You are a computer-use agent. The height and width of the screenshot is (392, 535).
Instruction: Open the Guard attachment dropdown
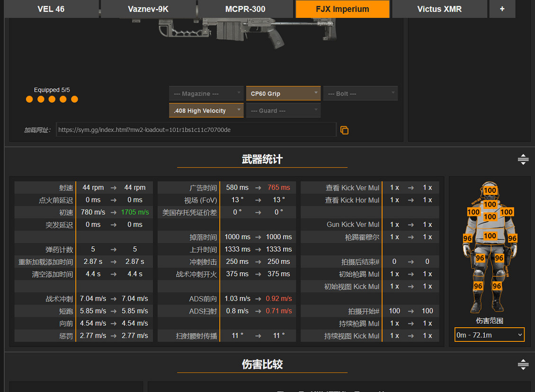[x=283, y=111]
